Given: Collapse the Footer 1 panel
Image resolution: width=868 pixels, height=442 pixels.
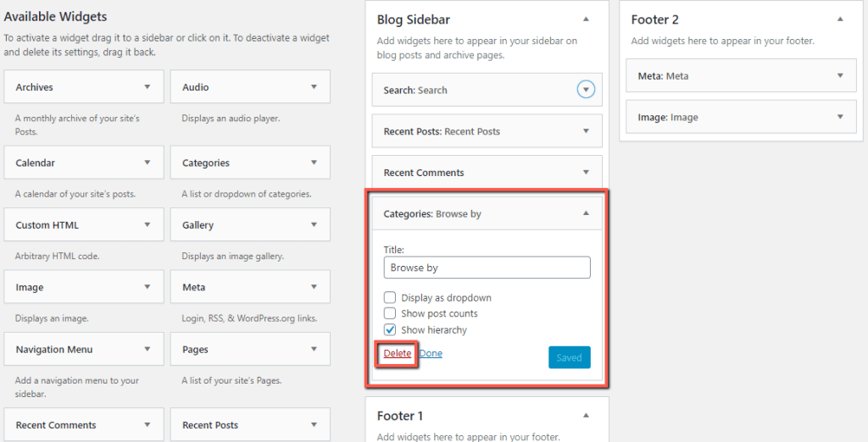Looking at the screenshot, I should point(586,416).
